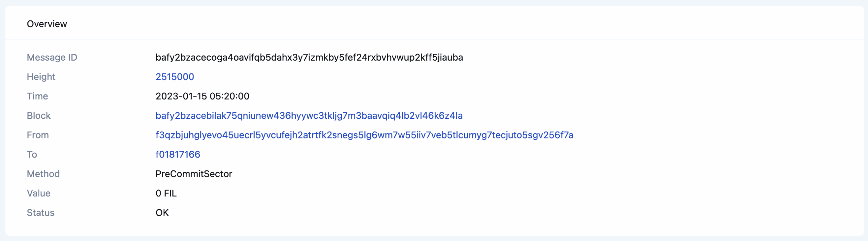Open block height 2515000 link

point(175,77)
